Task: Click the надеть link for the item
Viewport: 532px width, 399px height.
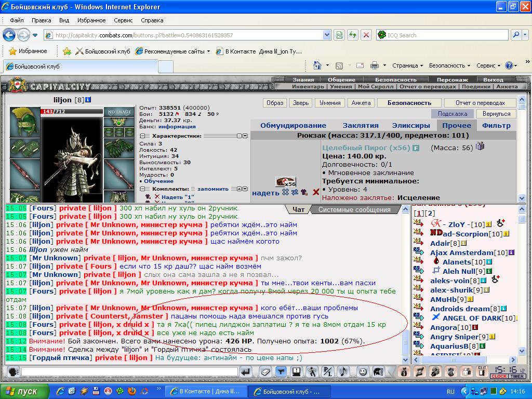Action: (x=265, y=193)
